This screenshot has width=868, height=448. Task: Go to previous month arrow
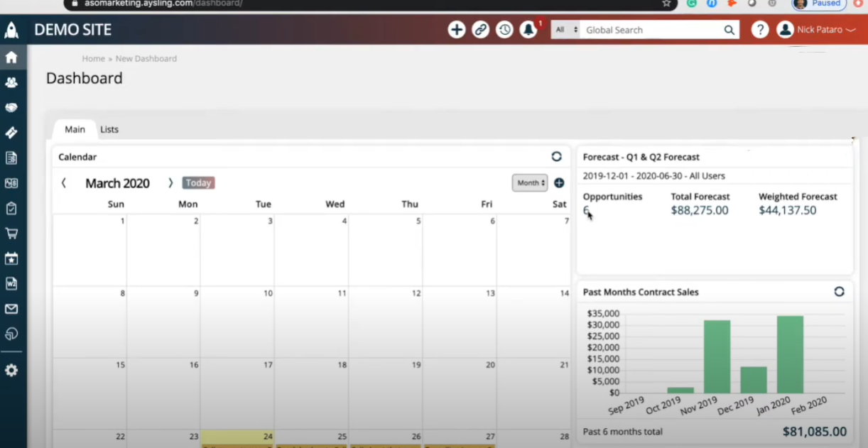click(x=64, y=182)
